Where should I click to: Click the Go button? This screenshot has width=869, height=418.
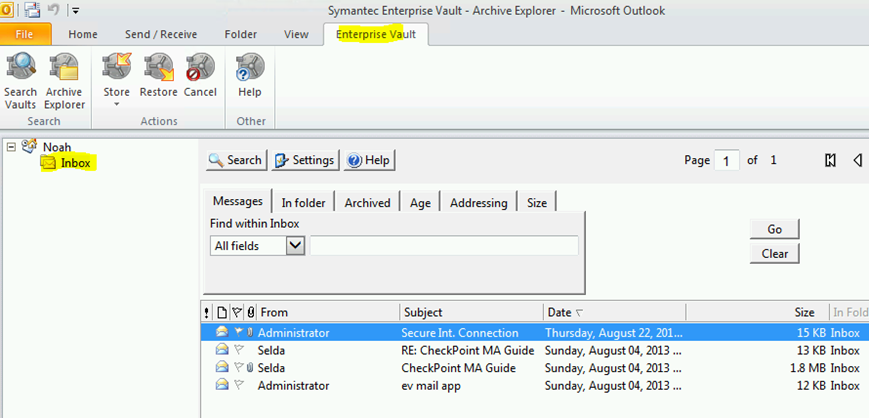(775, 229)
